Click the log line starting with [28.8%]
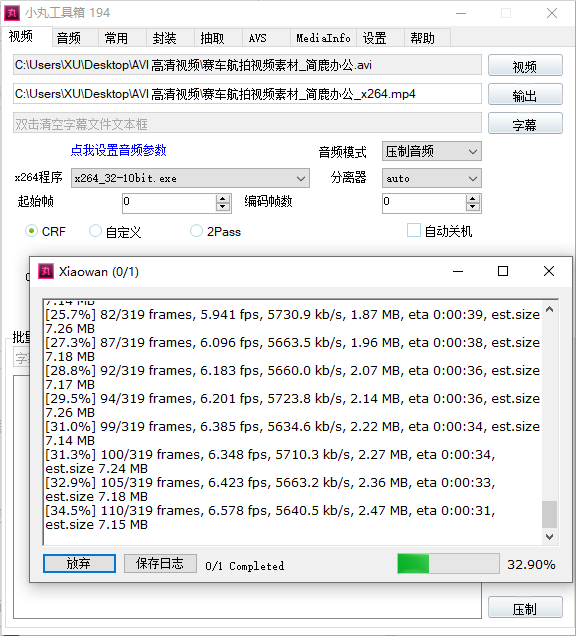 pyautogui.click(x=292, y=378)
